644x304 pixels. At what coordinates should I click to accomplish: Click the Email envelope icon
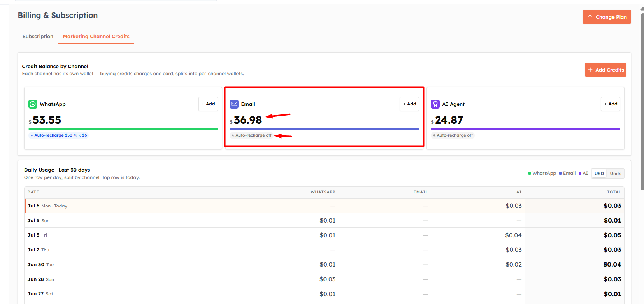234,104
